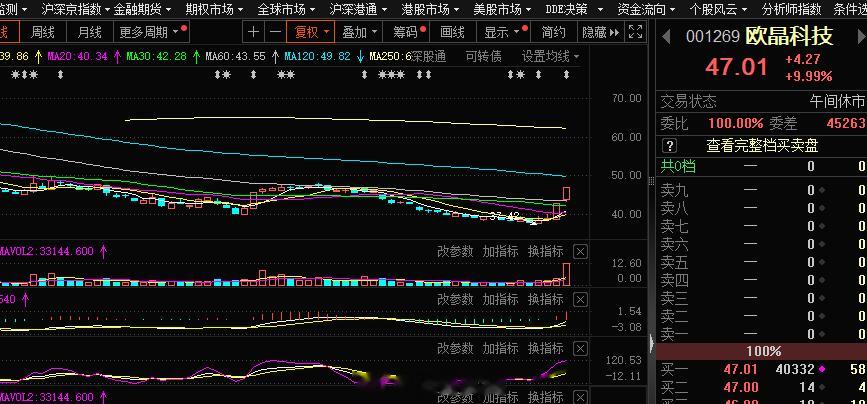Viewport: 867px width, 404px height.
Task: Click the 买一 price 47.01 row
Action: tap(761, 369)
